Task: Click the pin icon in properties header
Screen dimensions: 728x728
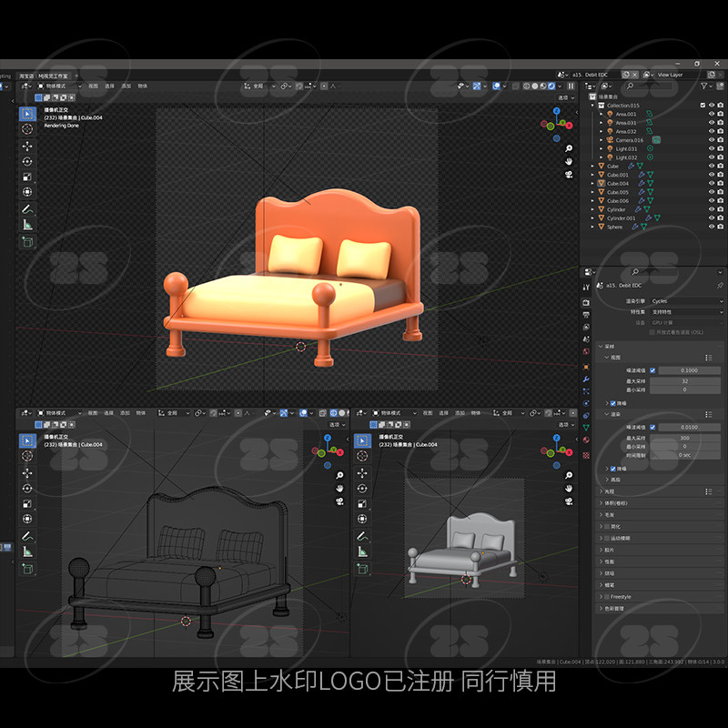Action: [x=720, y=286]
